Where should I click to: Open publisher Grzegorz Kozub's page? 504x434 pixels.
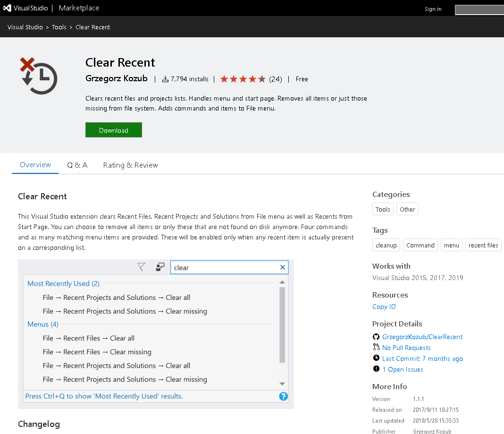(x=117, y=78)
